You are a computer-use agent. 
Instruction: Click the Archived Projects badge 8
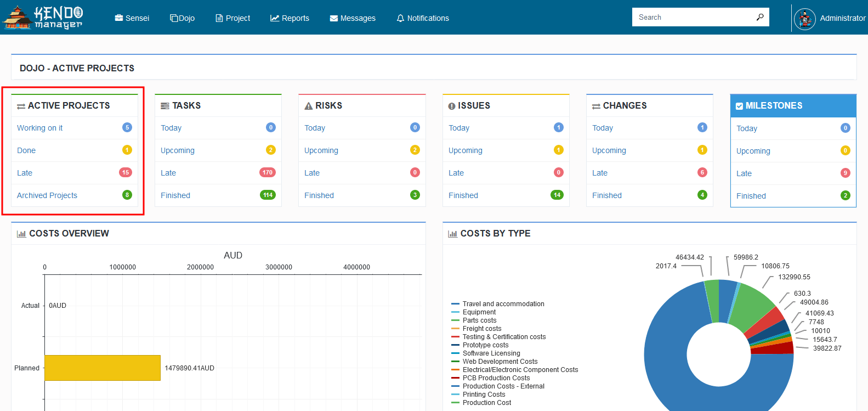tap(127, 195)
